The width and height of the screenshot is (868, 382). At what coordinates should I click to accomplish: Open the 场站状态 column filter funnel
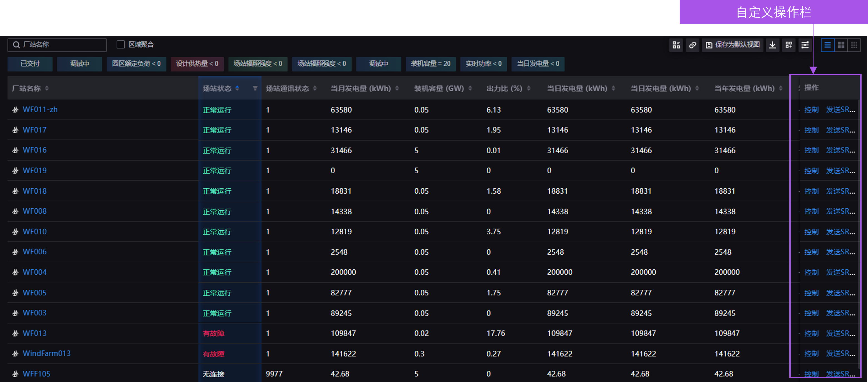pyautogui.click(x=255, y=88)
